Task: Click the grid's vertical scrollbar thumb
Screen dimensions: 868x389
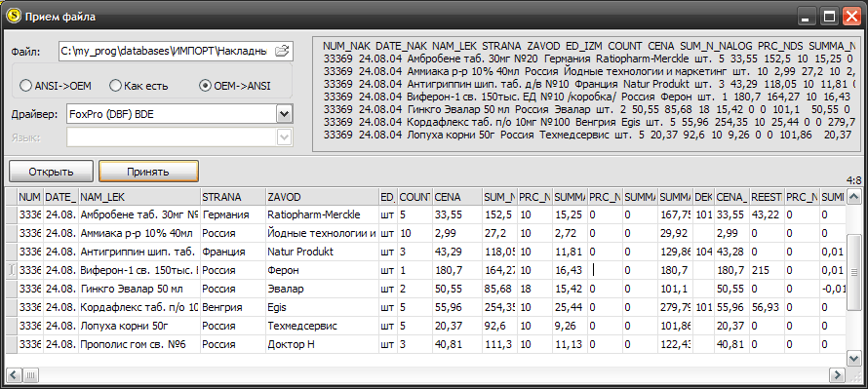Action: coord(854,272)
